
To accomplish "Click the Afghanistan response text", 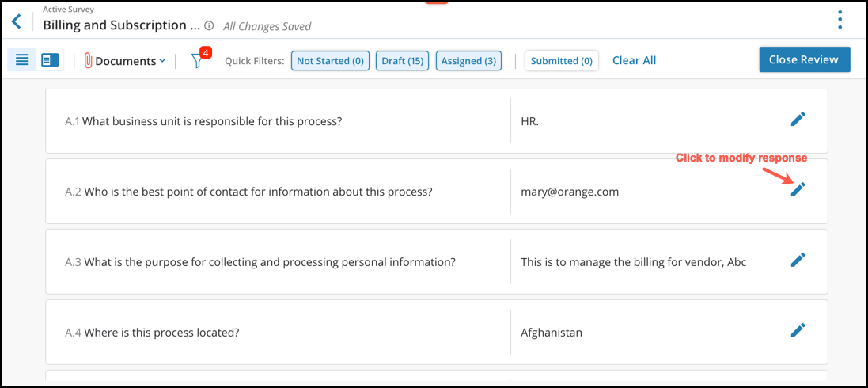I will pos(552,333).
